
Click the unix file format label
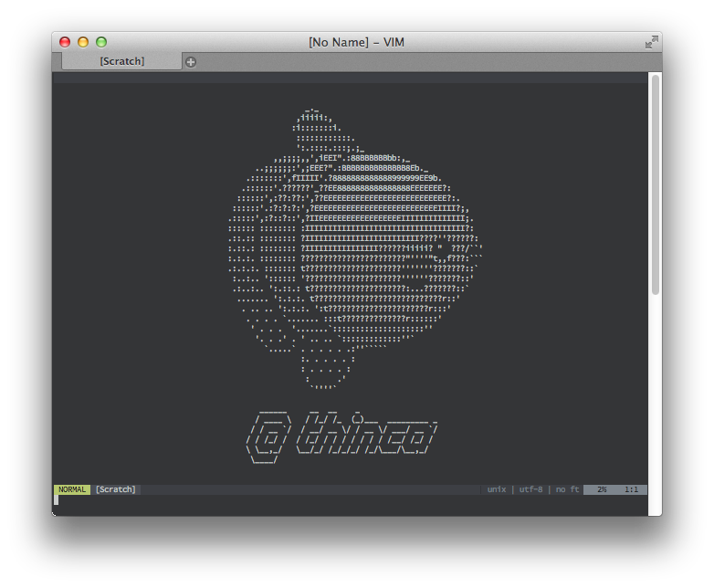[497, 489]
